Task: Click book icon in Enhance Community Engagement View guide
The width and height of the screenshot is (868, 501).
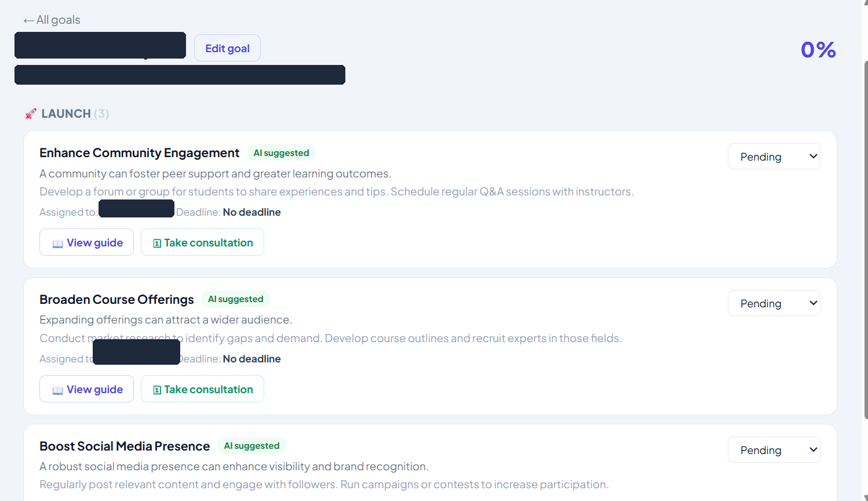Action: tap(57, 244)
